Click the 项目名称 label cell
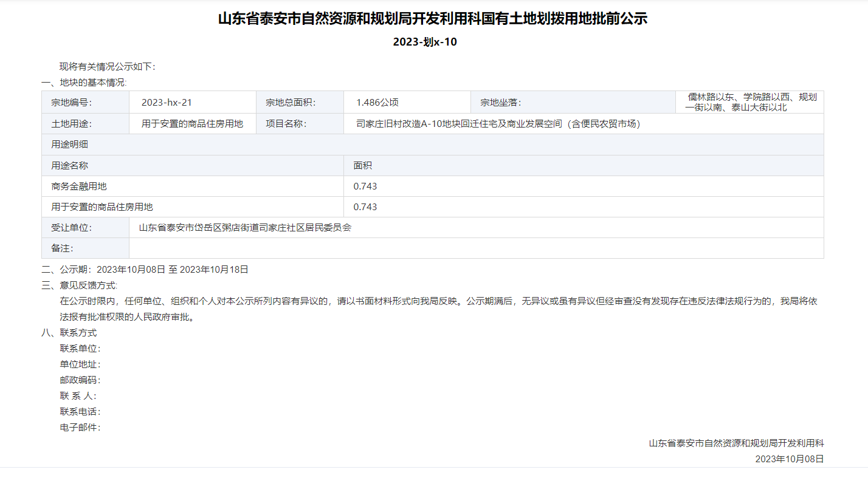The image size is (868, 478). 300,124
